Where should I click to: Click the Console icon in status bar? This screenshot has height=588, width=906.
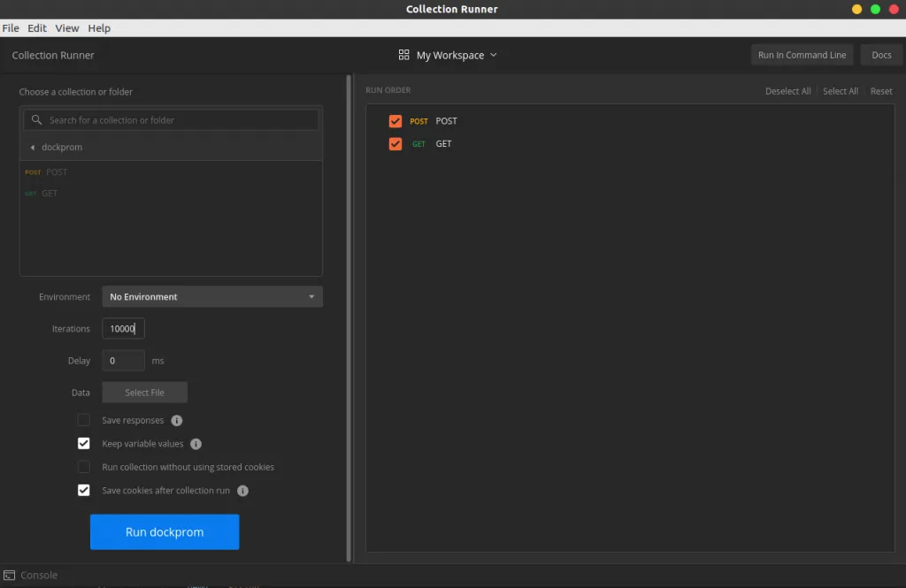point(9,575)
